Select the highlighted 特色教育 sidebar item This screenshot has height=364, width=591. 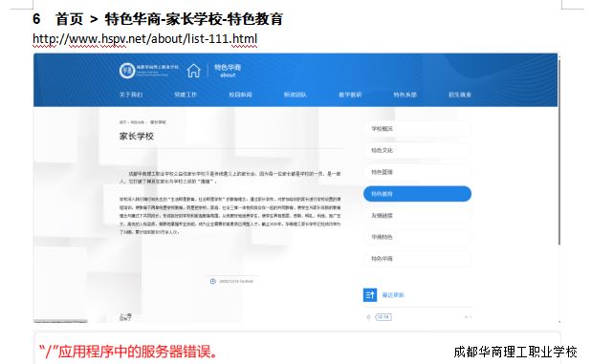pos(417,194)
